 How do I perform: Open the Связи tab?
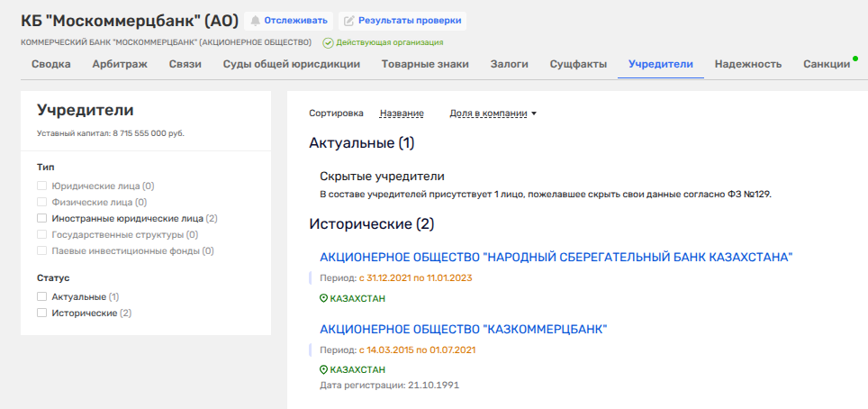point(185,64)
